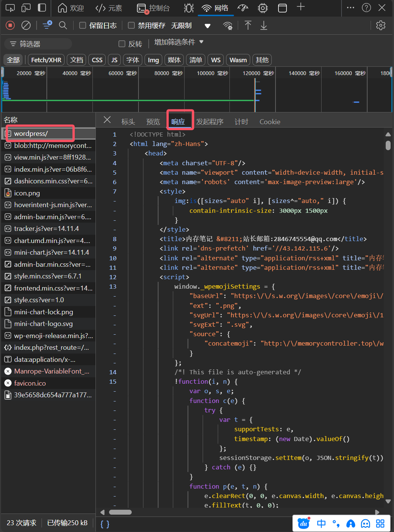Switch input language via 中 icon

click(x=321, y=523)
